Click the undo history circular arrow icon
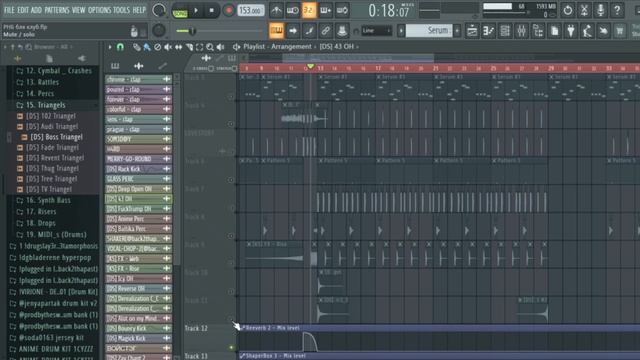 tap(568, 11)
